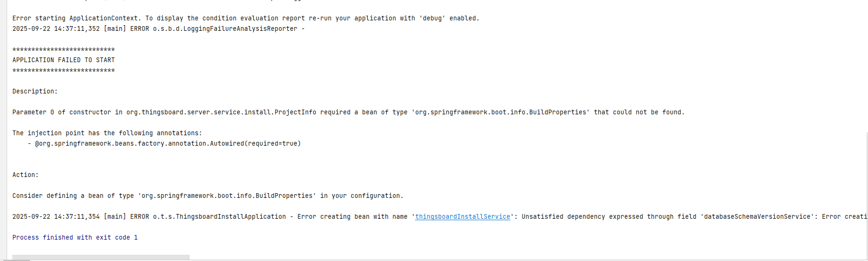This screenshot has height=261, width=868.
Task: Click the quoted 'debug' word
Action: click(x=432, y=19)
